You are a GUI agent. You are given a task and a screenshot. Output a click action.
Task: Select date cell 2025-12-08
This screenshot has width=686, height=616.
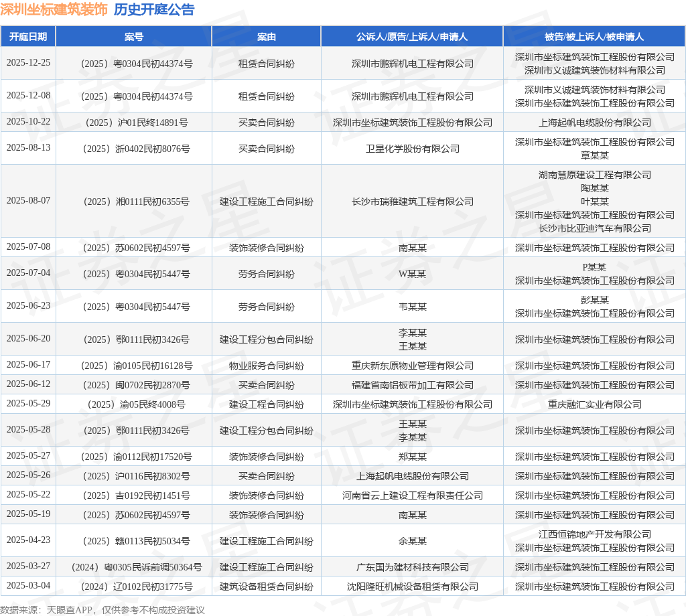tap(28, 95)
